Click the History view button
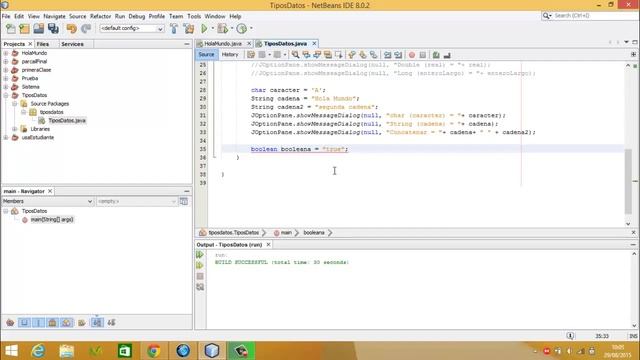 click(x=230, y=55)
